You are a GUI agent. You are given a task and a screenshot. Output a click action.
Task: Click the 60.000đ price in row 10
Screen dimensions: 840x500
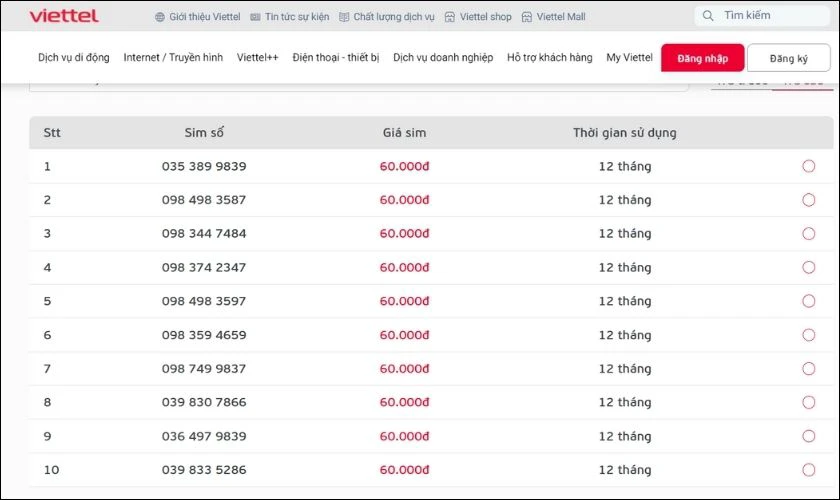tap(404, 470)
